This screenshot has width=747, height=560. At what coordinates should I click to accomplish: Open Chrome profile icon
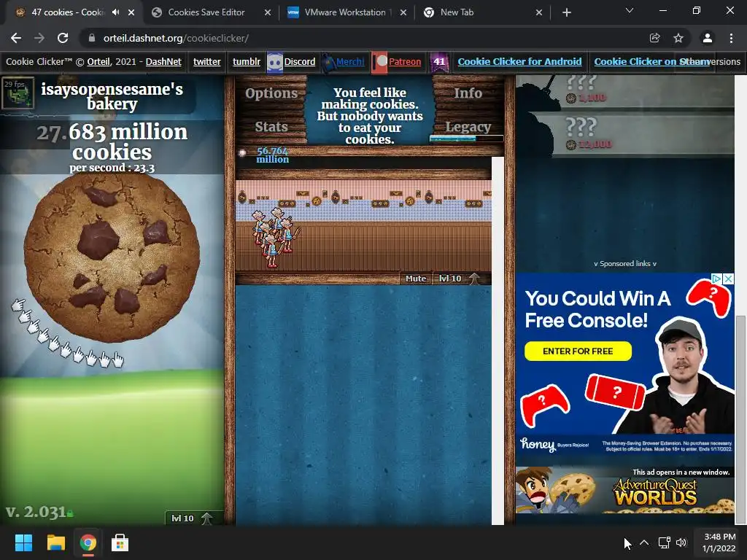coord(708,38)
